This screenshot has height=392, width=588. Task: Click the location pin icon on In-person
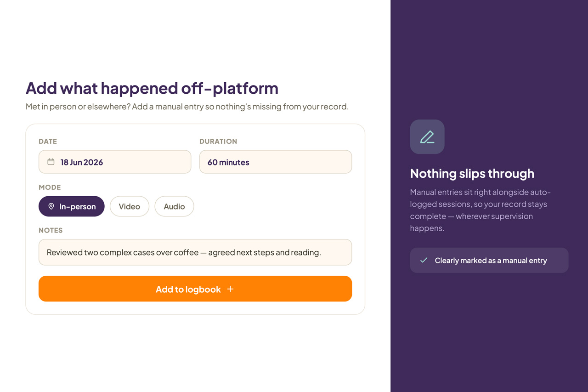point(51,206)
